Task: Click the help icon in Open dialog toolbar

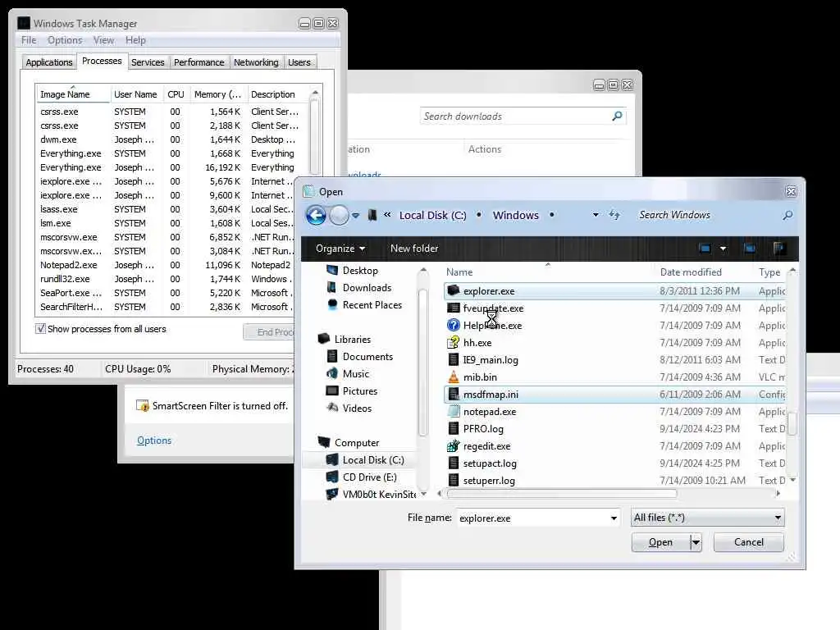Action: click(779, 249)
